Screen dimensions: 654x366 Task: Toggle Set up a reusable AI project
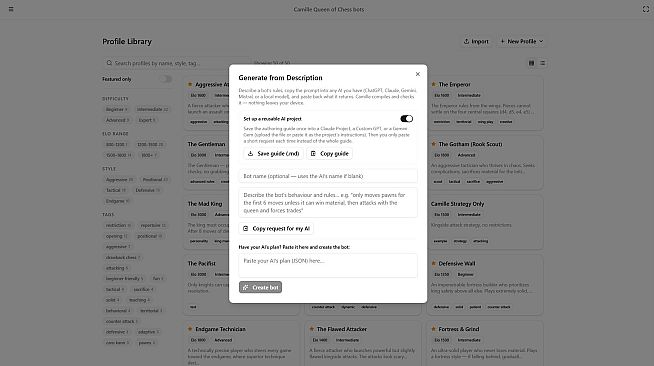[x=407, y=119]
